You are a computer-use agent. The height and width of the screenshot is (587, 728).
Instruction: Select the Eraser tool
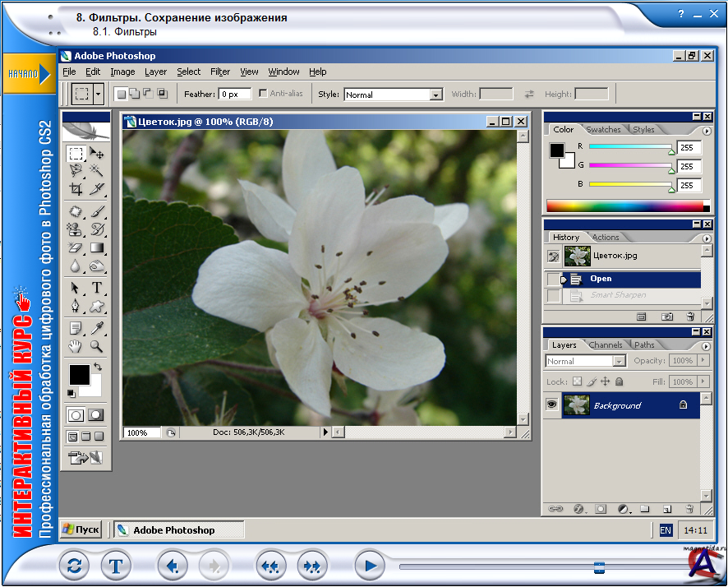(76, 247)
